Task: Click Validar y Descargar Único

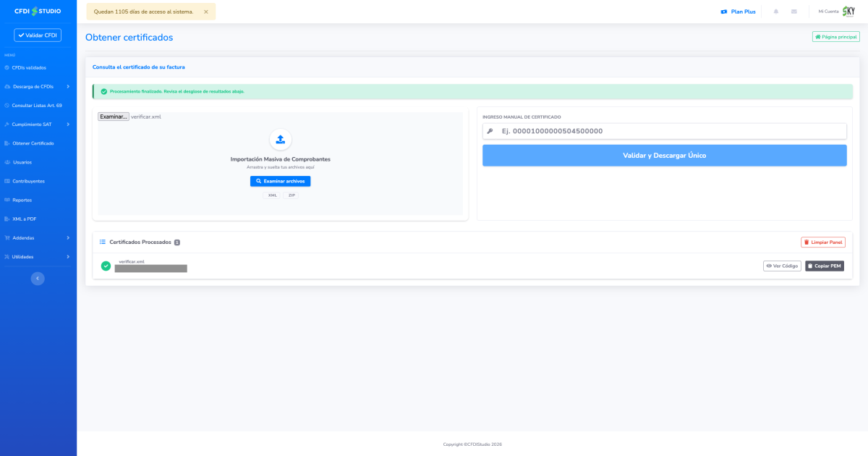Action: [665, 156]
